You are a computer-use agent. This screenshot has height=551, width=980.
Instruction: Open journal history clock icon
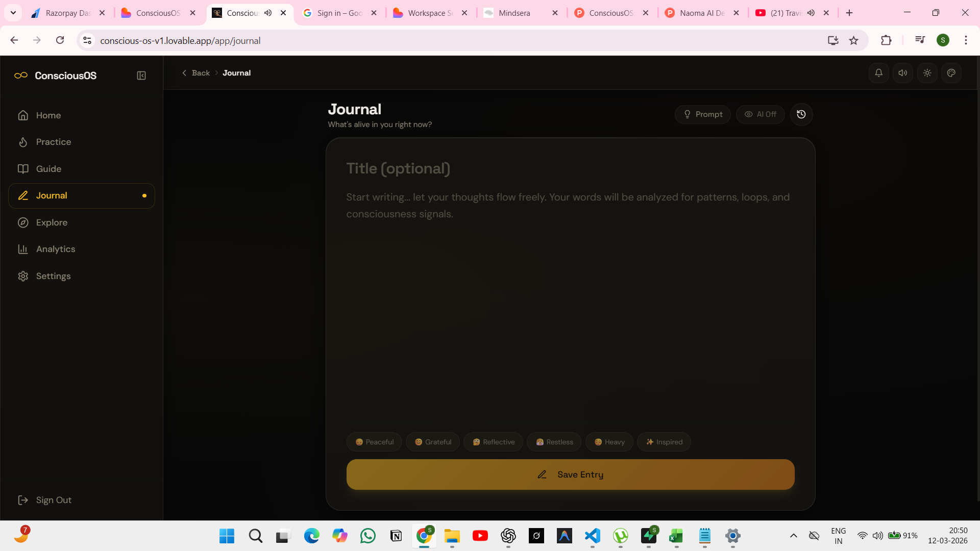tap(801, 114)
